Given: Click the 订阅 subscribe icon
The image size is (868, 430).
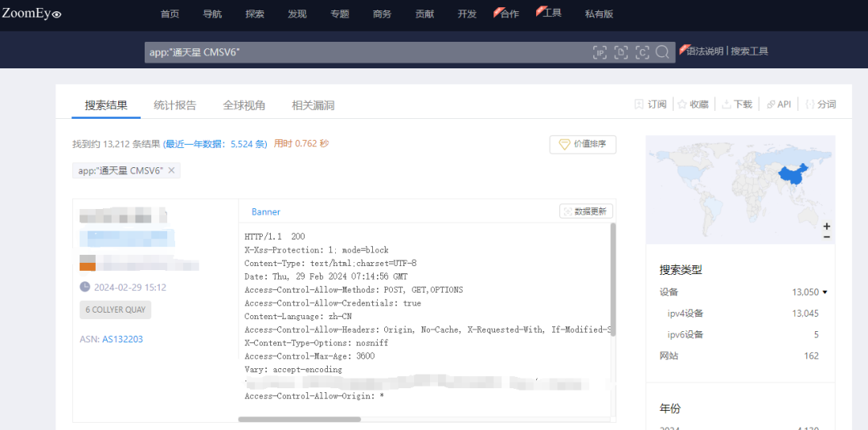Looking at the screenshot, I should tap(639, 104).
